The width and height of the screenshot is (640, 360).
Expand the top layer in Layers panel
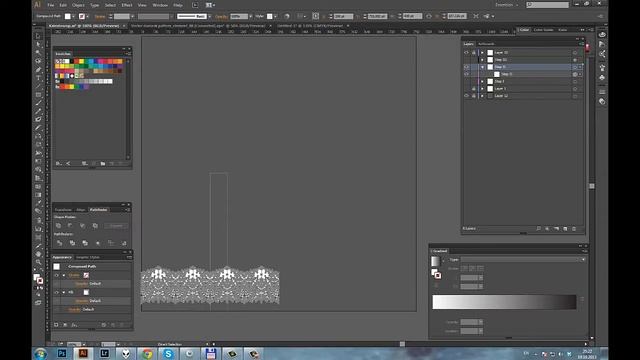tap(482, 53)
